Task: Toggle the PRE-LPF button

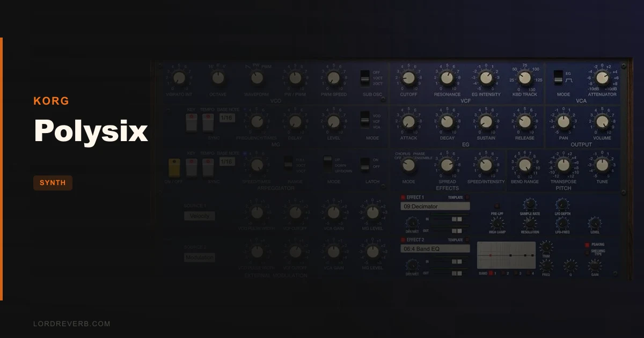Action: click(x=496, y=205)
